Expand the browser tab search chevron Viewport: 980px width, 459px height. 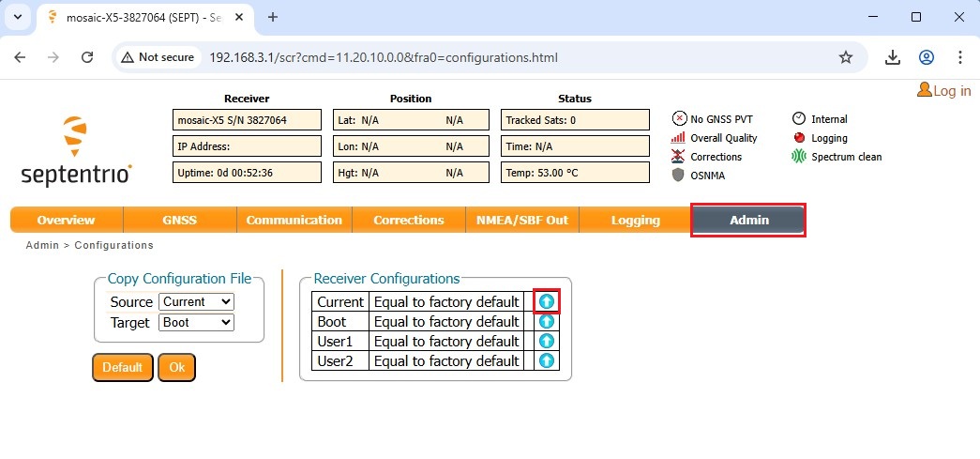coord(18,17)
